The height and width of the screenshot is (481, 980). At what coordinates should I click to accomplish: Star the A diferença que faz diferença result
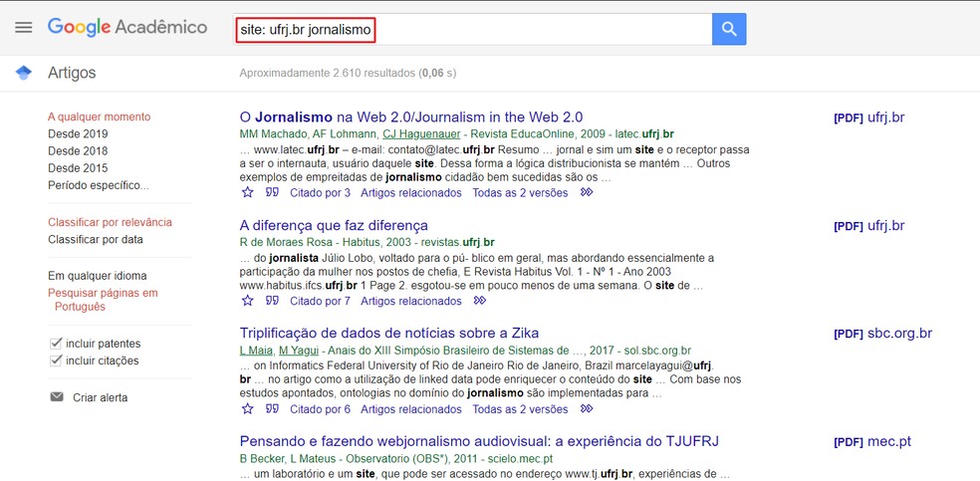click(x=248, y=301)
